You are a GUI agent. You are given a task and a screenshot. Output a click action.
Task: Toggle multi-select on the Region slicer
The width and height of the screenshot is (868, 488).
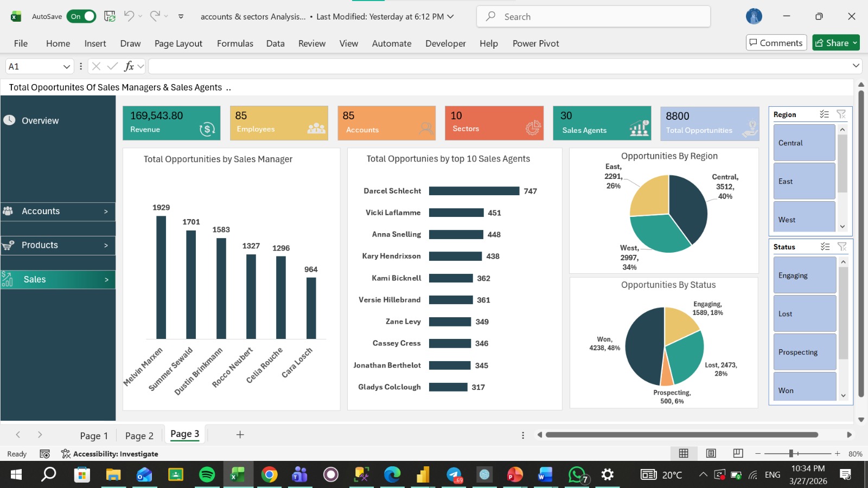pyautogui.click(x=824, y=114)
